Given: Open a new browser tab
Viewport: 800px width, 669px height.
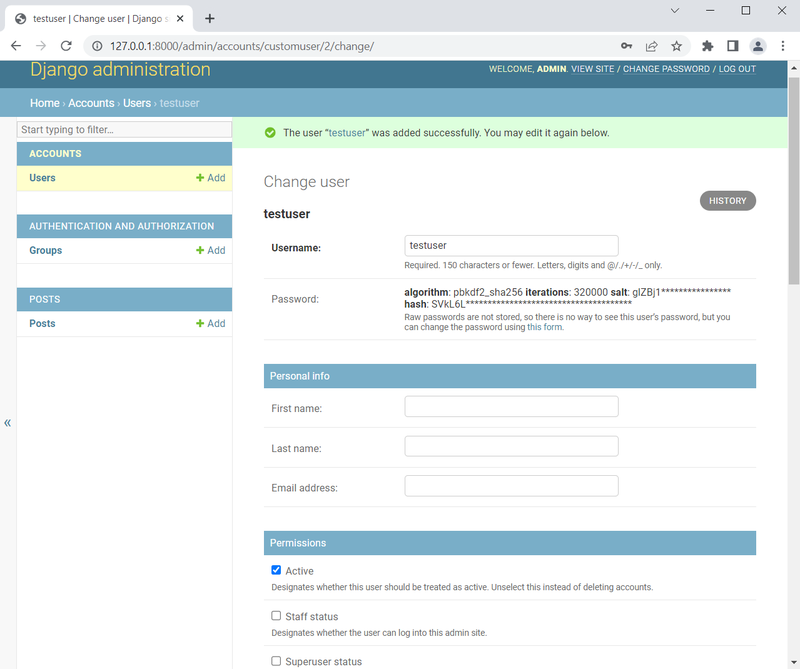Looking at the screenshot, I should click(x=210, y=18).
